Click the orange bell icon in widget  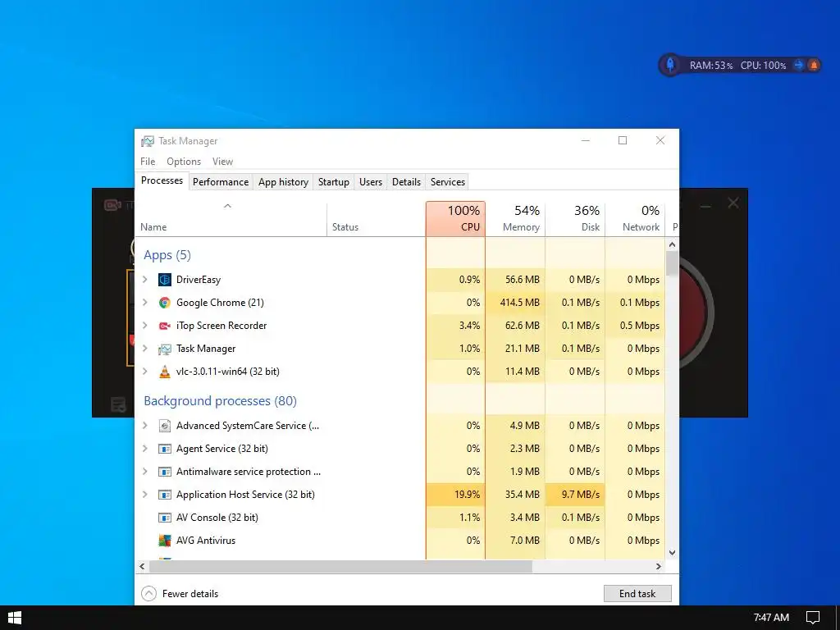(x=814, y=66)
